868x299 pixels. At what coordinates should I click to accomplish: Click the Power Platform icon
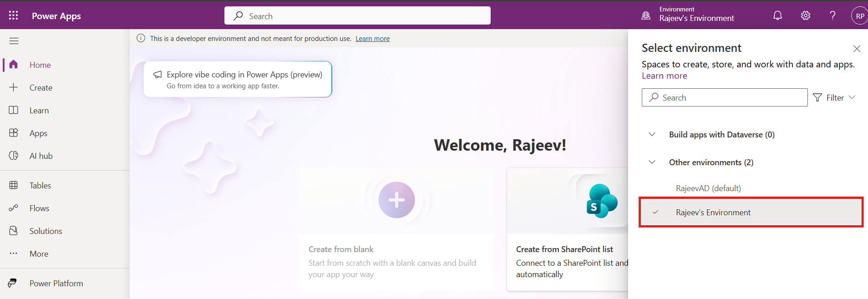pos(13,283)
